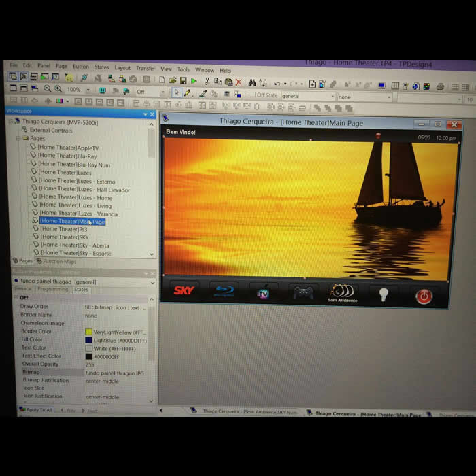Screen dimensions: 476x476
Task: Open the Off State 'general' dropdown
Action: (x=333, y=96)
